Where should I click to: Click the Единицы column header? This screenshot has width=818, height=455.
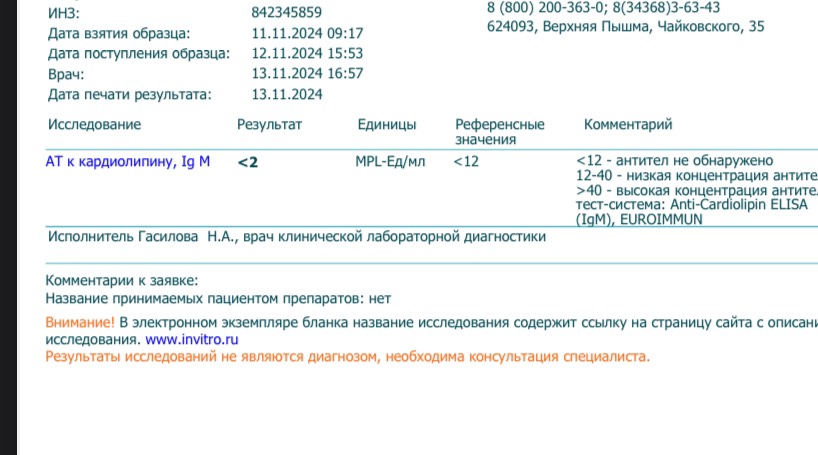[x=386, y=125]
